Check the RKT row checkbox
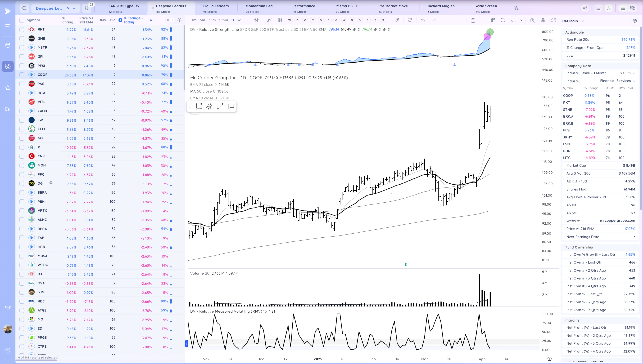This screenshot has height=364, width=643. [x=22, y=30]
